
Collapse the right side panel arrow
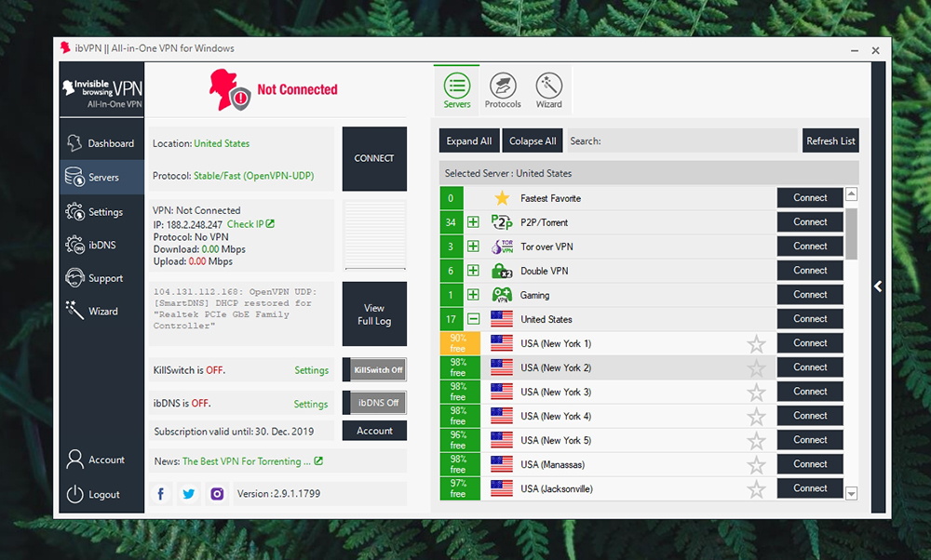point(878,287)
